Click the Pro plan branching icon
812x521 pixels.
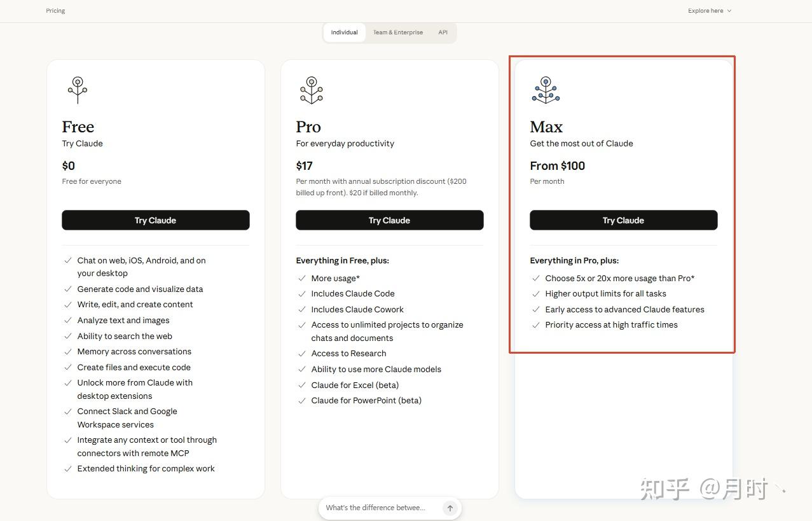click(x=312, y=90)
